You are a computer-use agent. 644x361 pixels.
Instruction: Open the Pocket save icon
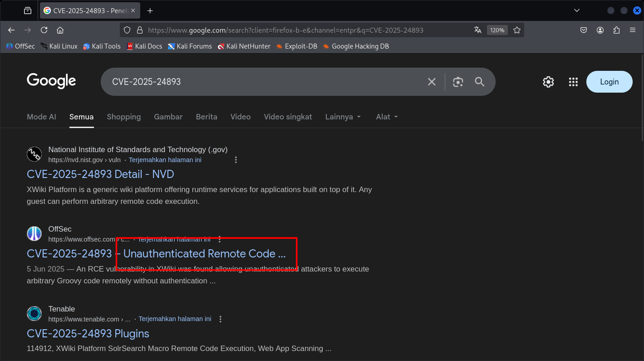click(584, 30)
